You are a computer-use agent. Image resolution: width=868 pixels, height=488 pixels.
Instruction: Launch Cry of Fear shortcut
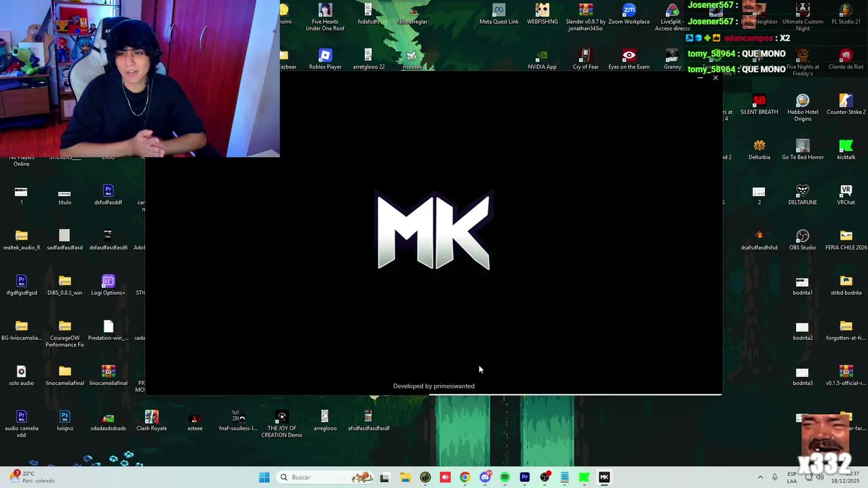585,59
